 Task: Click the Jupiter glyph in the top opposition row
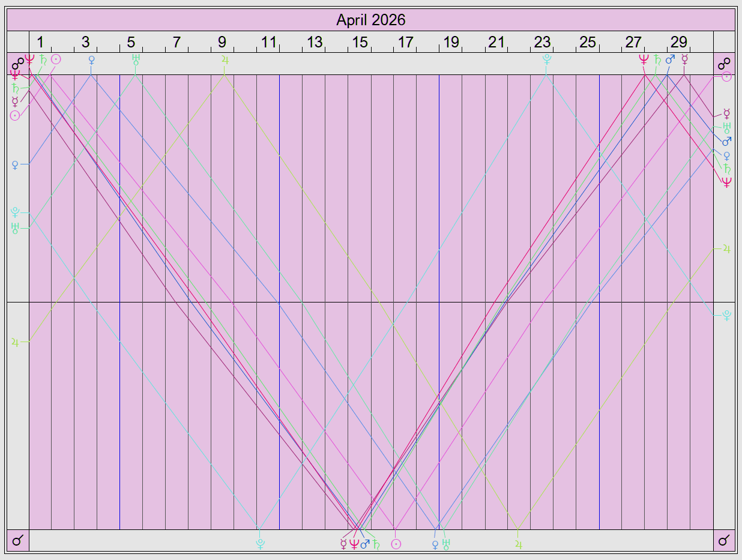point(225,59)
